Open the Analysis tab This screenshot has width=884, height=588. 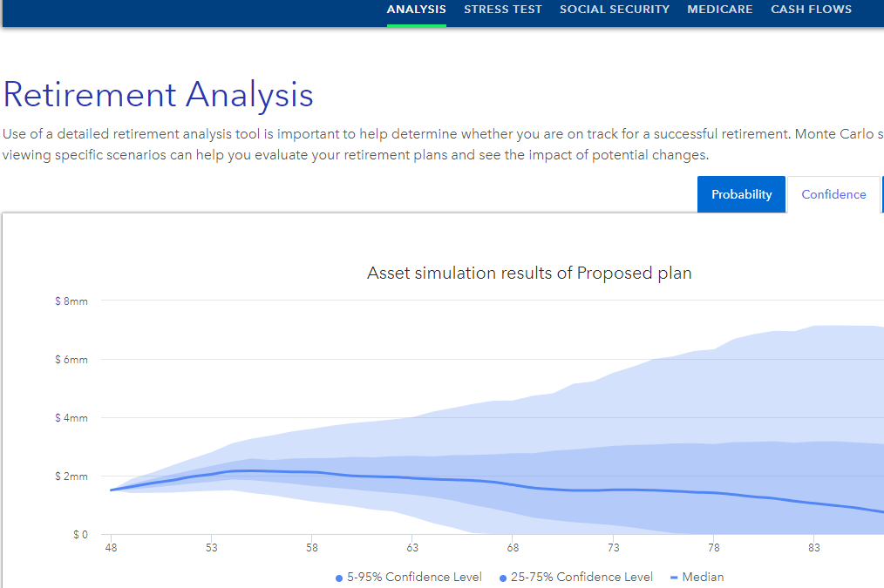point(416,10)
